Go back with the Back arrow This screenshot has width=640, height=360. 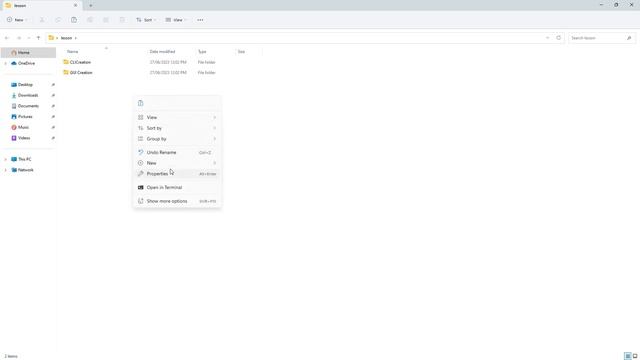[7, 38]
